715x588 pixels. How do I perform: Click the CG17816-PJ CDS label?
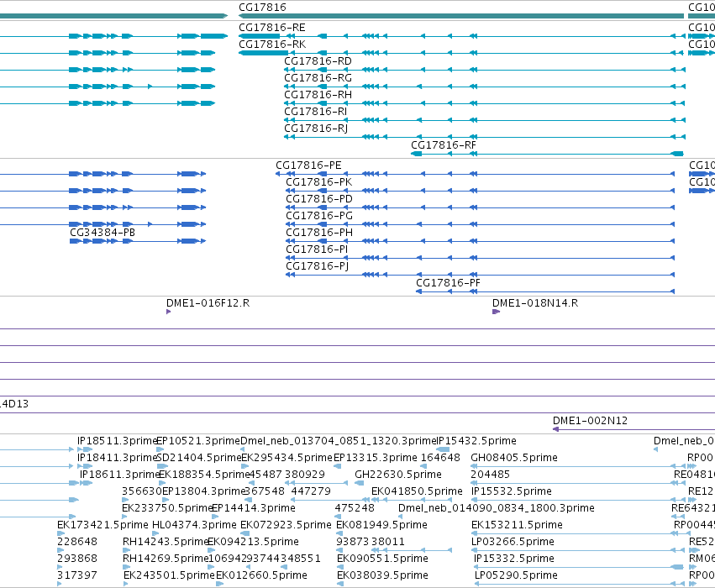pos(317,266)
